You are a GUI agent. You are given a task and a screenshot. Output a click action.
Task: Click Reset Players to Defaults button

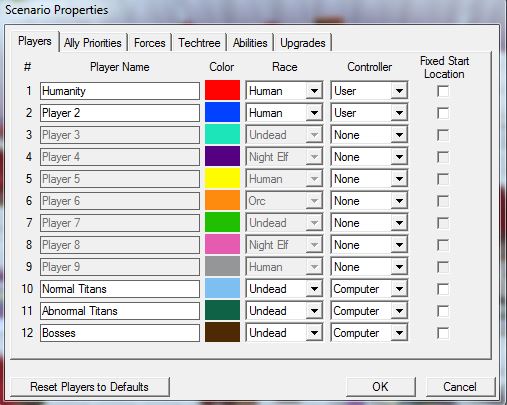[90, 387]
